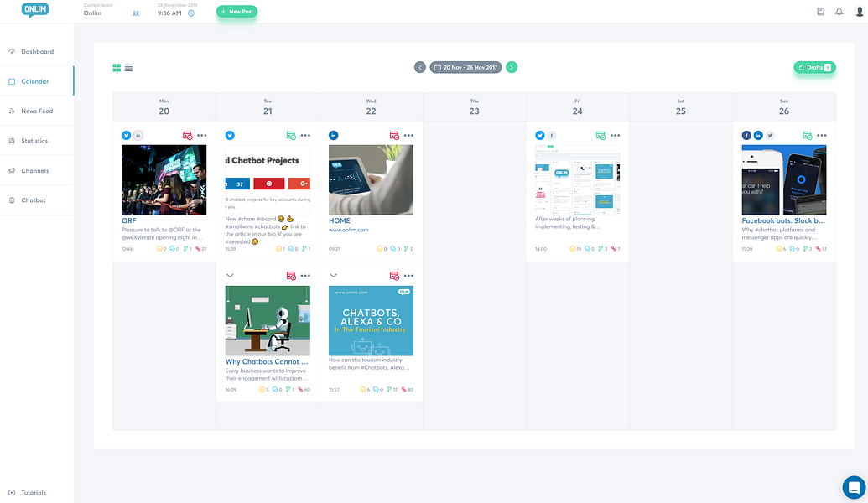Click red schedule status icon on ORF post

[188, 136]
